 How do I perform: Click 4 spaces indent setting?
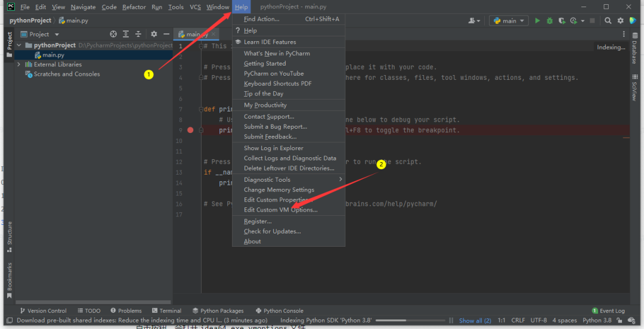coord(564,321)
